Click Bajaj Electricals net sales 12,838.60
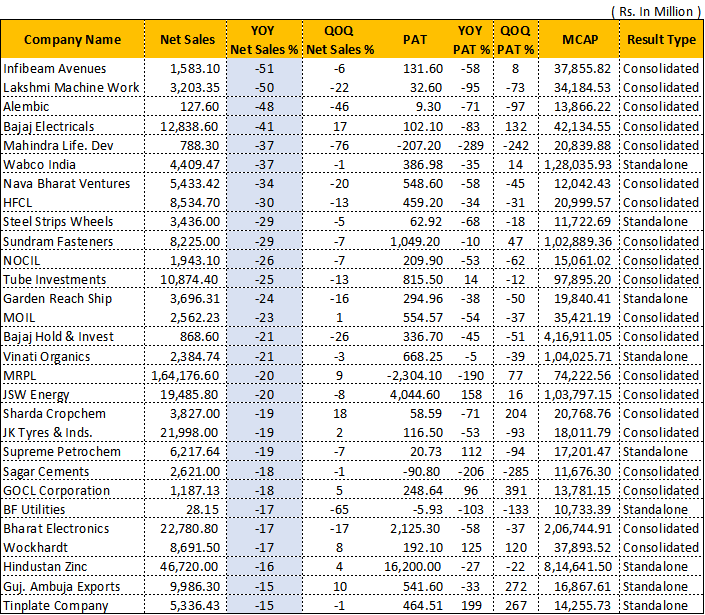Image resolution: width=705 pixels, height=615 pixels. pyautogui.click(x=189, y=126)
